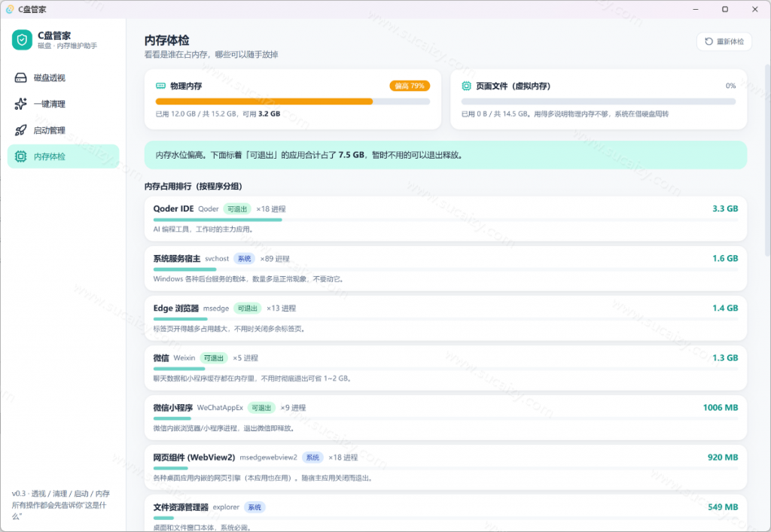This screenshot has height=532, width=771.
Task: Click the Edge 浏览器 title text
Action: pyautogui.click(x=175, y=308)
